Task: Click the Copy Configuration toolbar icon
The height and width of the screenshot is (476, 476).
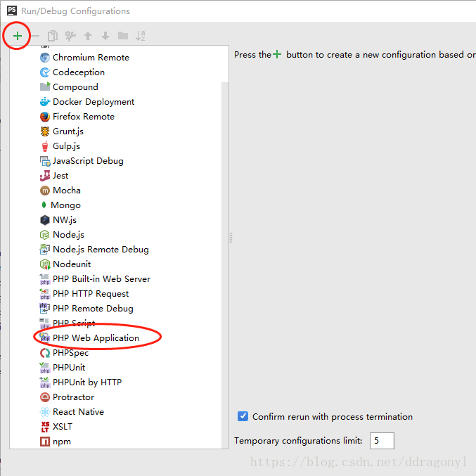Action: tap(53, 36)
